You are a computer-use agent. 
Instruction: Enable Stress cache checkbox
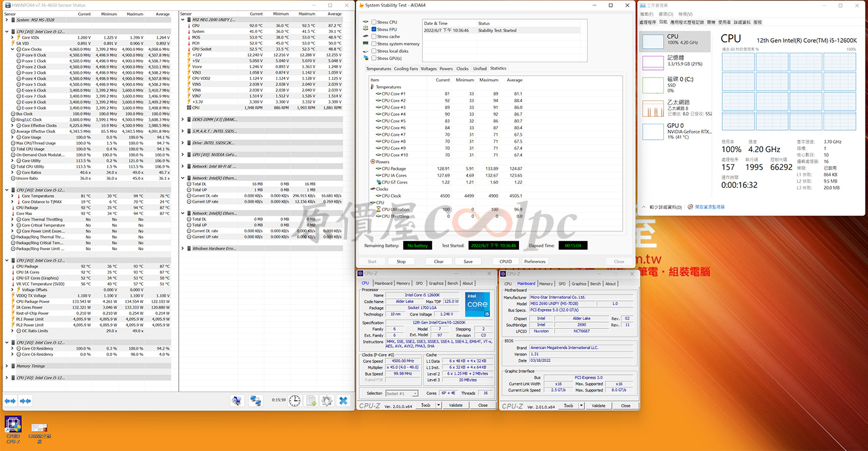pos(374,36)
